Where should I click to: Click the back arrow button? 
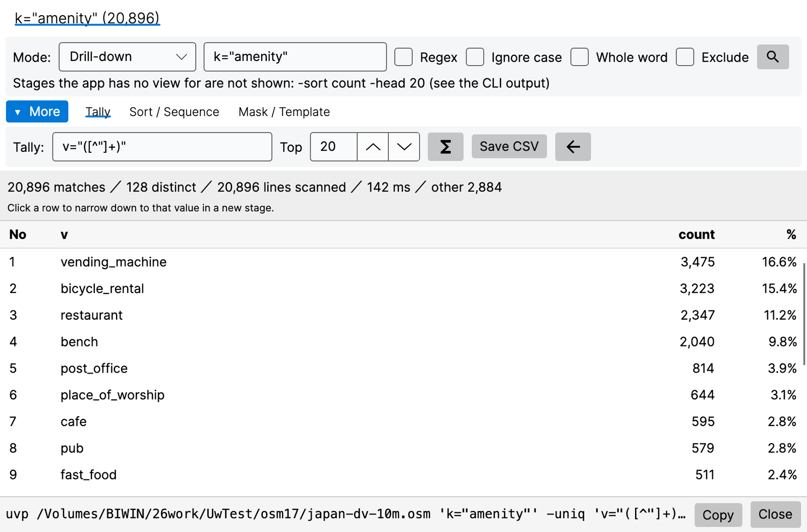tap(573, 147)
